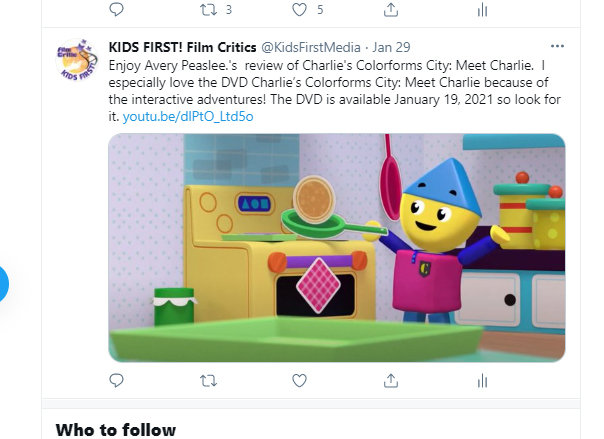604x439 pixels.
Task: Click the blue compose tweet button
Action: (x=1, y=283)
